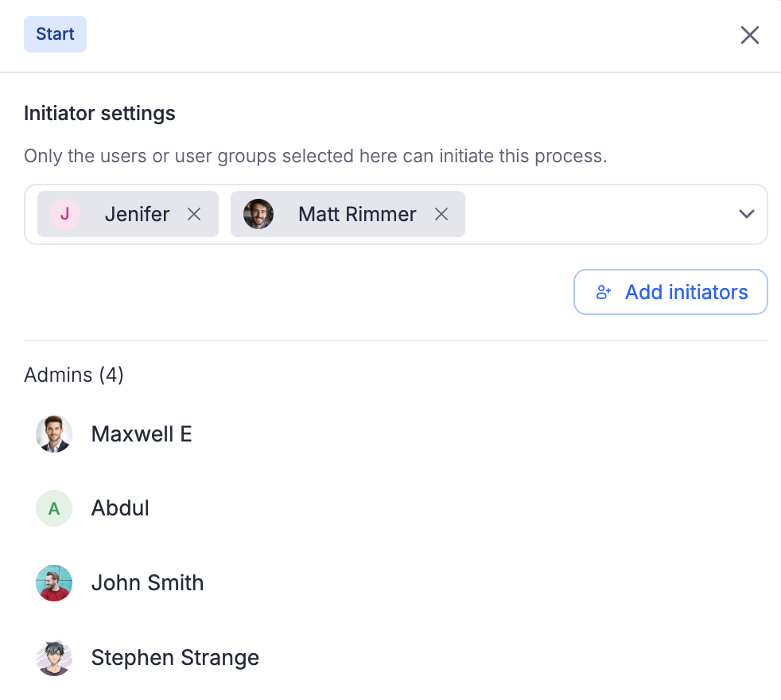Click the Admins (4) section heading
Screen dimensions: 781x700
(x=74, y=375)
